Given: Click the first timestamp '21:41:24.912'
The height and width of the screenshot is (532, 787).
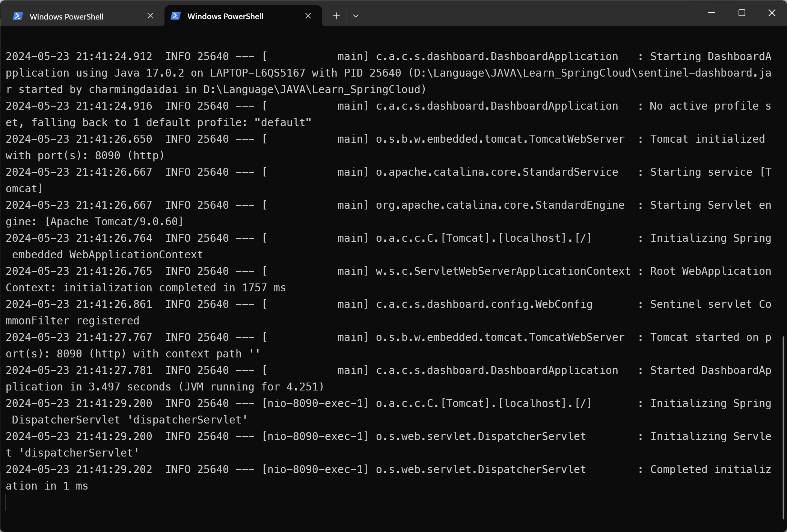Looking at the screenshot, I should (114, 56).
